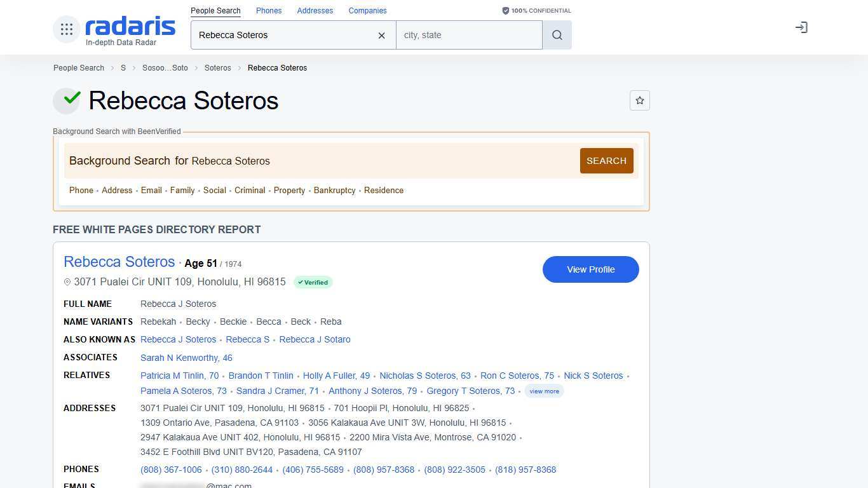Click the location pin beside the Honolulu address
This screenshot has width=868, height=488.
tap(67, 282)
